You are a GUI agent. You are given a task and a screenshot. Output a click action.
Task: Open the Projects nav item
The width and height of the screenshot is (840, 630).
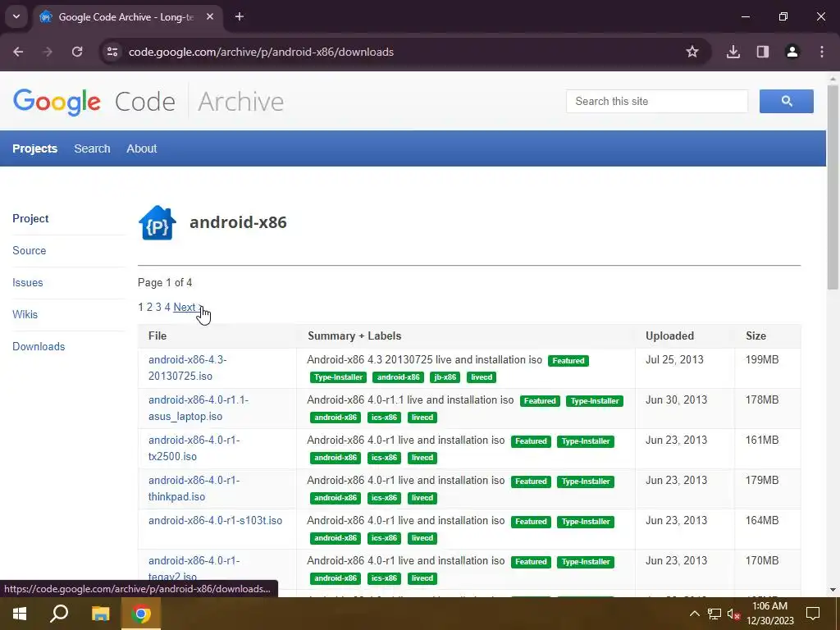click(x=34, y=148)
